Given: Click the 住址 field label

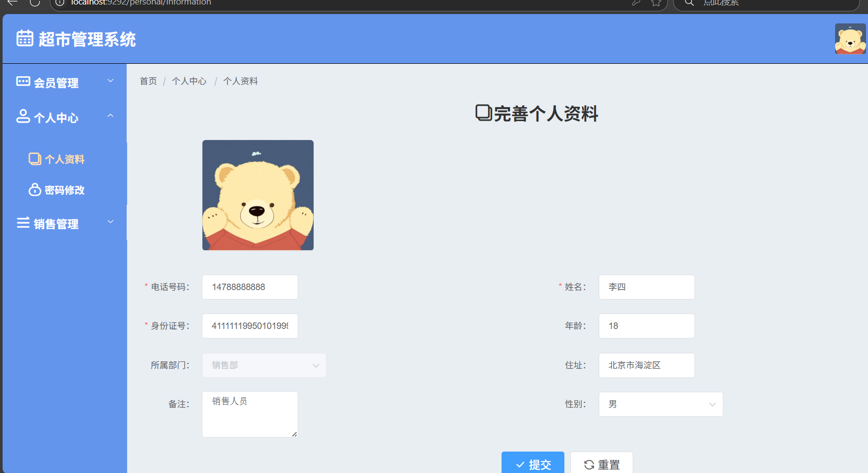Looking at the screenshot, I should [575, 365].
